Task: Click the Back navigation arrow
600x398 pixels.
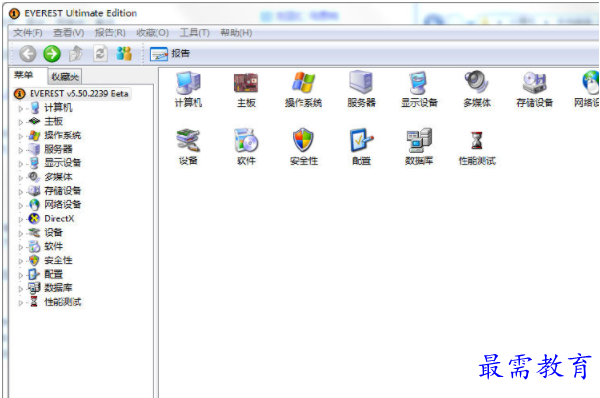Action: (x=28, y=54)
